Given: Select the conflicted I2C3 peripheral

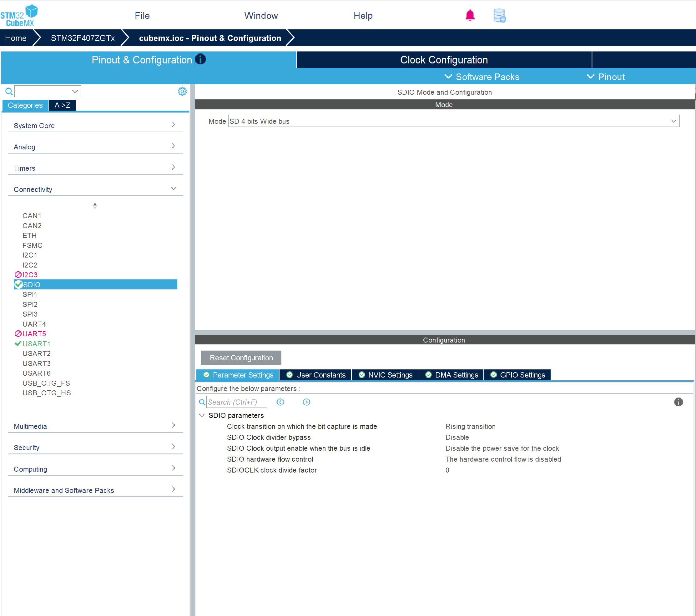Looking at the screenshot, I should pos(30,275).
